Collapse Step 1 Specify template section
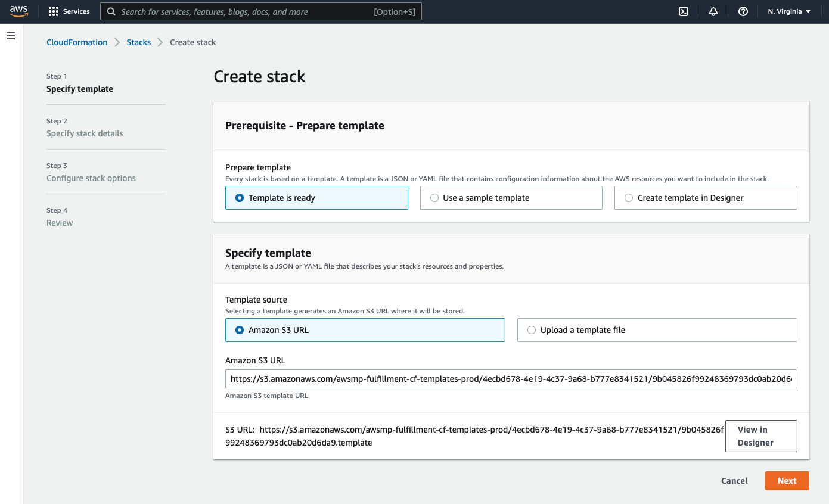 click(80, 88)
